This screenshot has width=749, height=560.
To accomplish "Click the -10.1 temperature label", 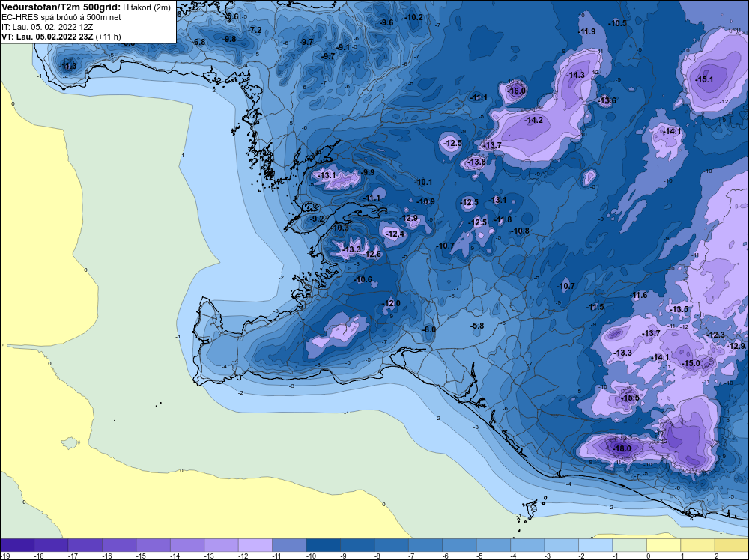I will (x=422, y=182).
